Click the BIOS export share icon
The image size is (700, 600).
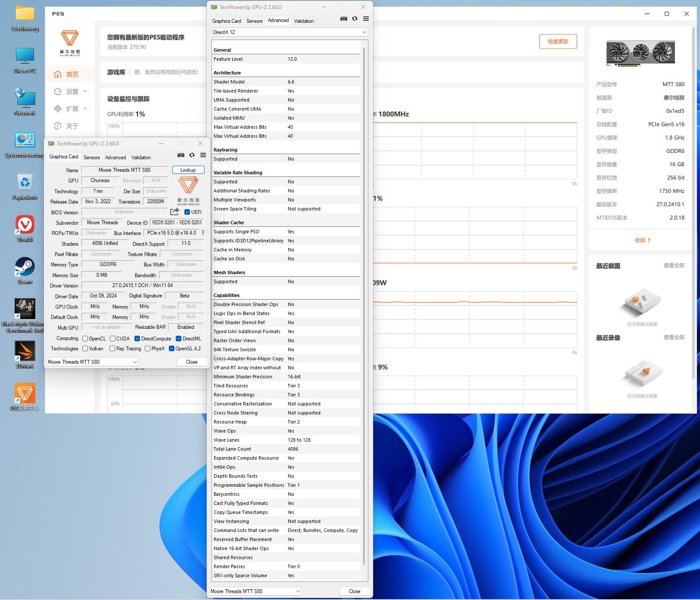[x=174, y=212]
